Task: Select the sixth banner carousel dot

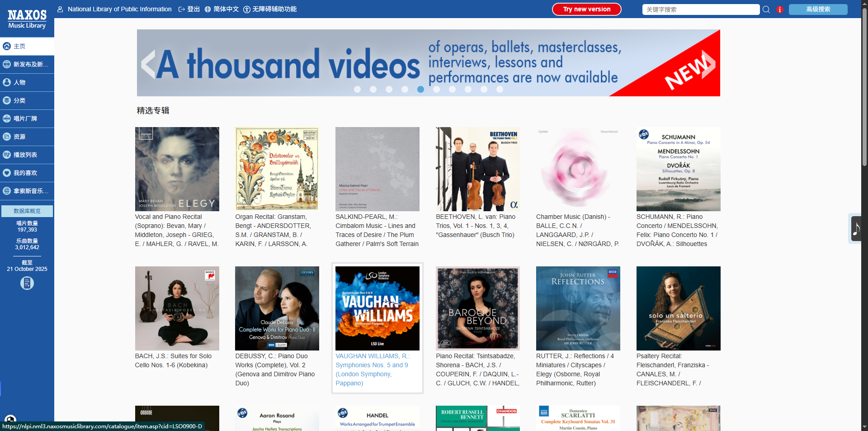Action: [436, 90]
